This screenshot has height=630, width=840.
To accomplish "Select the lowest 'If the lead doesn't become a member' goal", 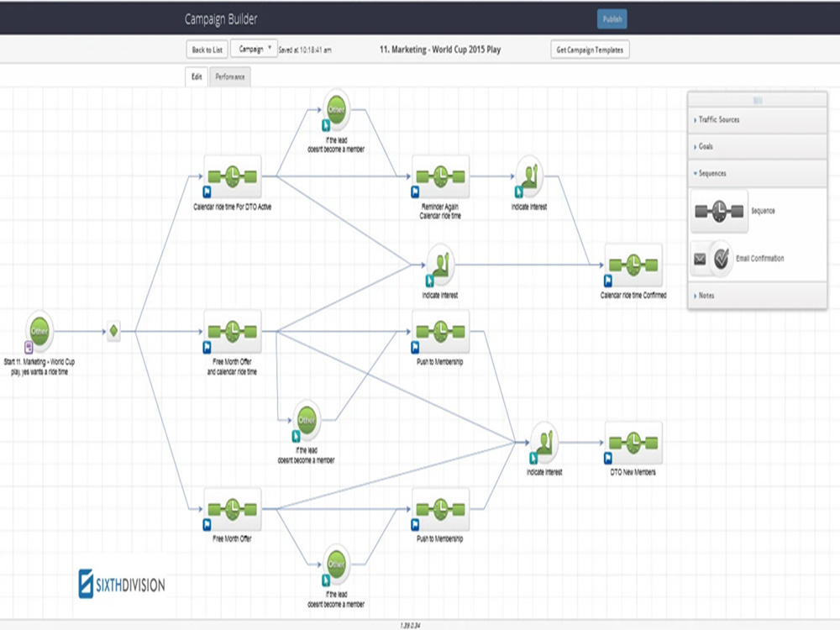I will pyautogui.click(x=337, y=564).
